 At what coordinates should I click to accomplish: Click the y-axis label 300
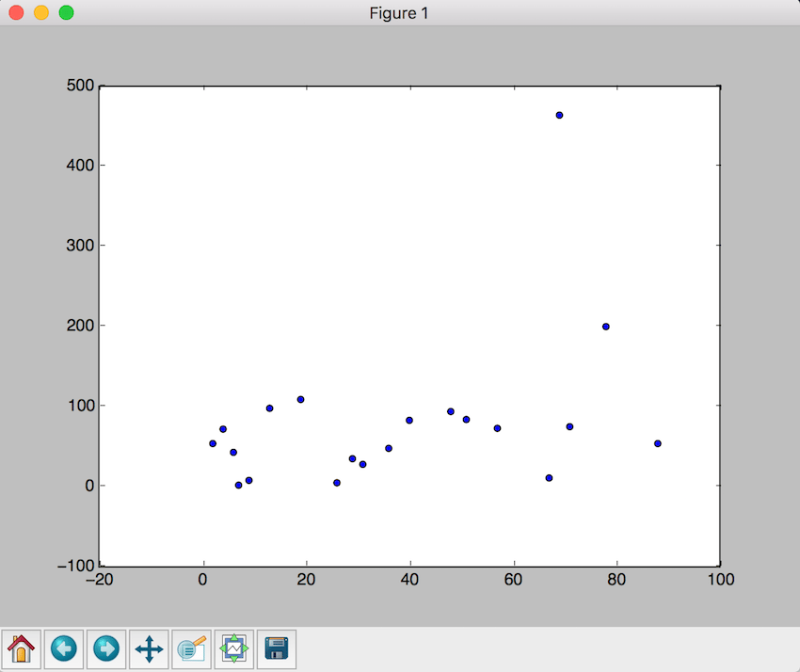80,246
